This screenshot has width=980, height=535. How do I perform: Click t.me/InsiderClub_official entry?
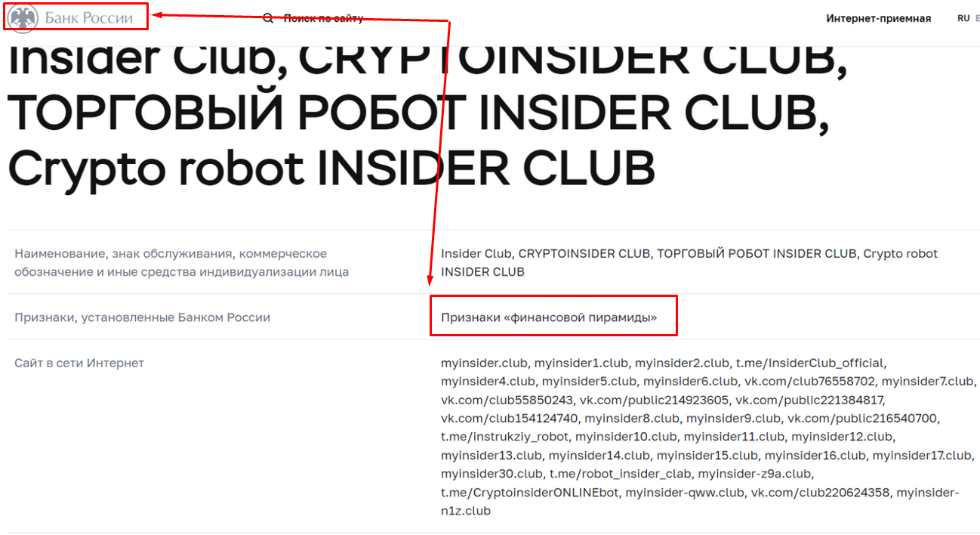click(811, 363)
